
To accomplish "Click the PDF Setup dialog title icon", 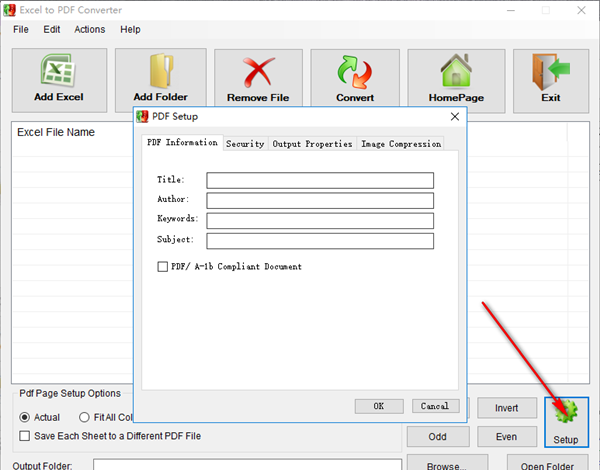I will [142, 116].
